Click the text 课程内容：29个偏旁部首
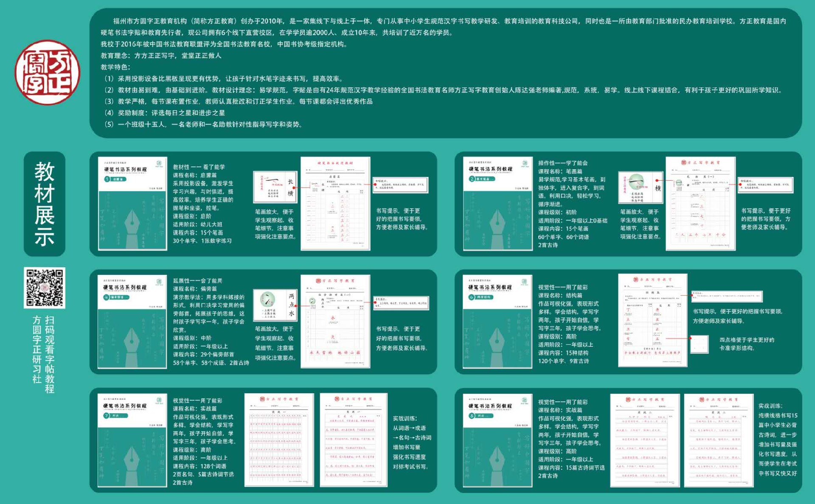 pos(203,355)
